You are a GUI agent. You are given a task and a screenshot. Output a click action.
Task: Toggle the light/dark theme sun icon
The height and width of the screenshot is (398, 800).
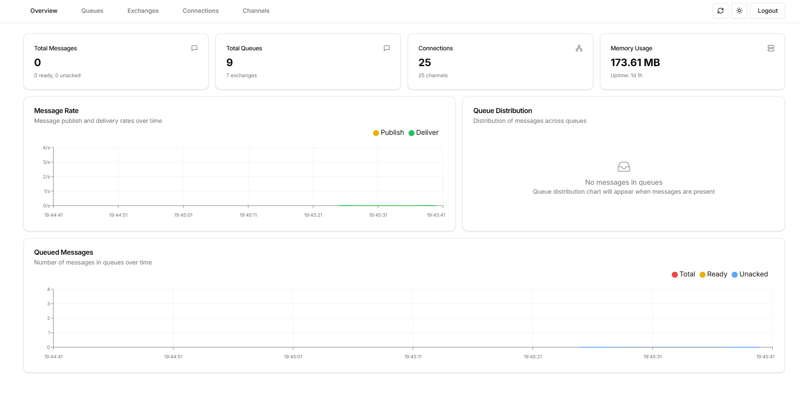[x=739, y=11]
